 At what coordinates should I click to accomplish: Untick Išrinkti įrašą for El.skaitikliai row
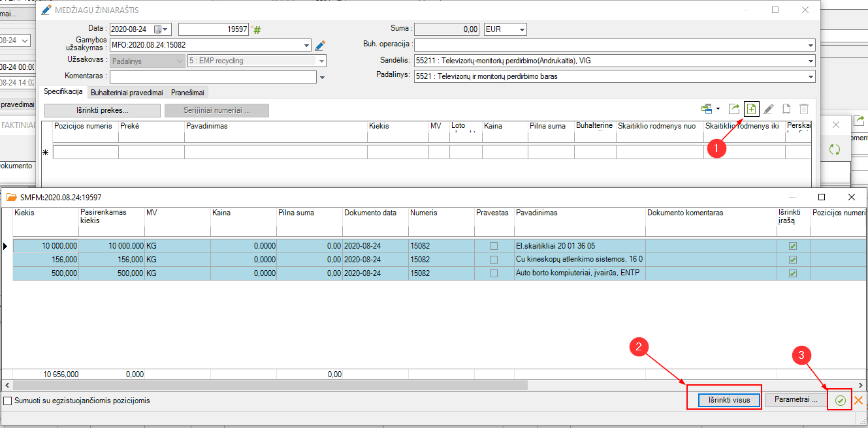(793, 246)
